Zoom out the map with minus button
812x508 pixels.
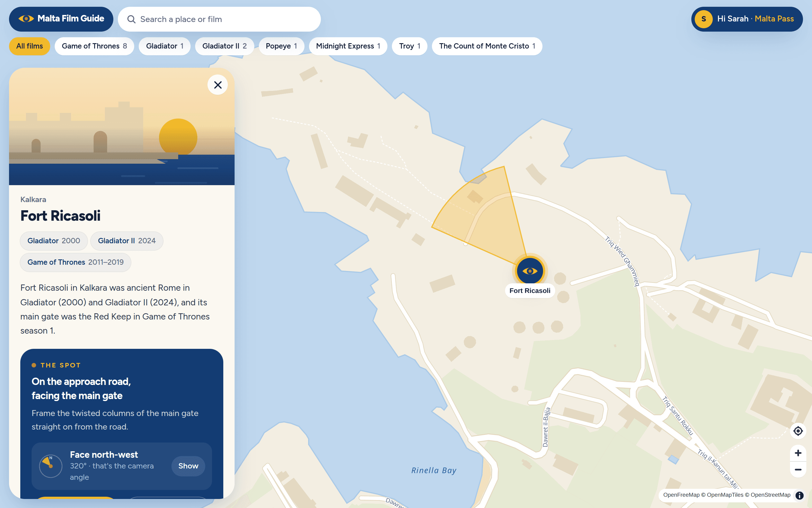798,469
